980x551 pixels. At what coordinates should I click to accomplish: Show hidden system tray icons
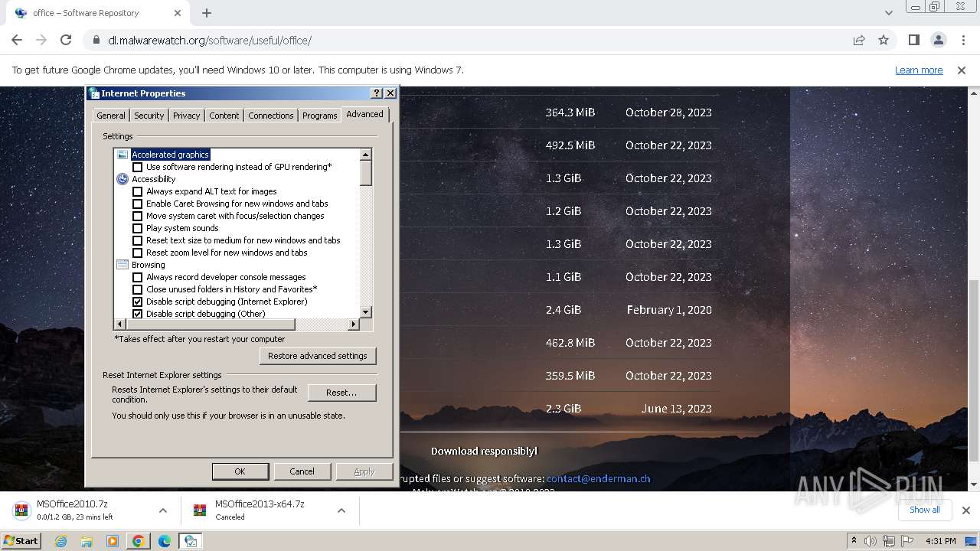coord(854,541)
